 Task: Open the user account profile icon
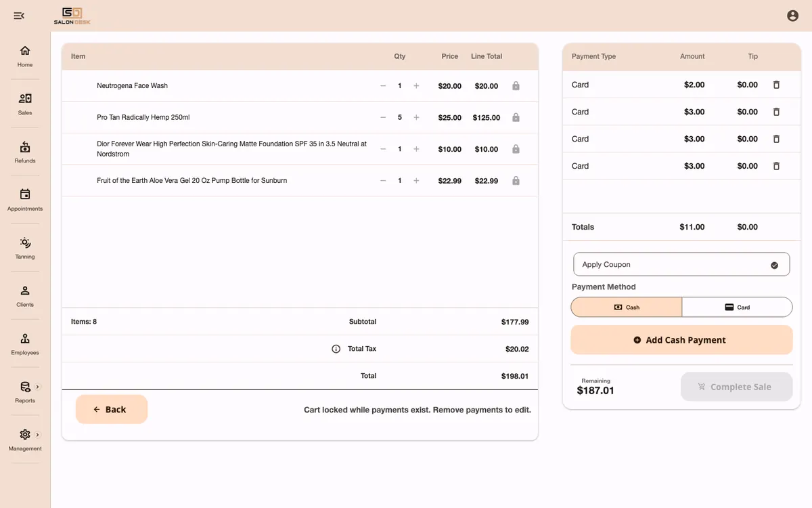(792, 16)
